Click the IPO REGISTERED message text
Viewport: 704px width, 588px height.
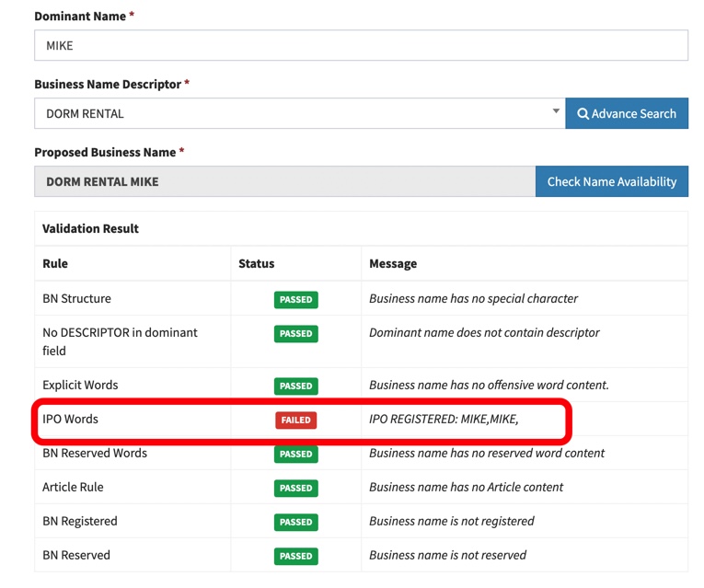[444, 420]
